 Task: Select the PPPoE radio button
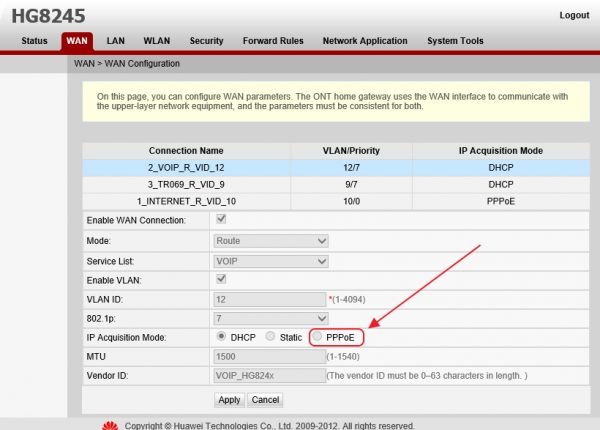317,336
